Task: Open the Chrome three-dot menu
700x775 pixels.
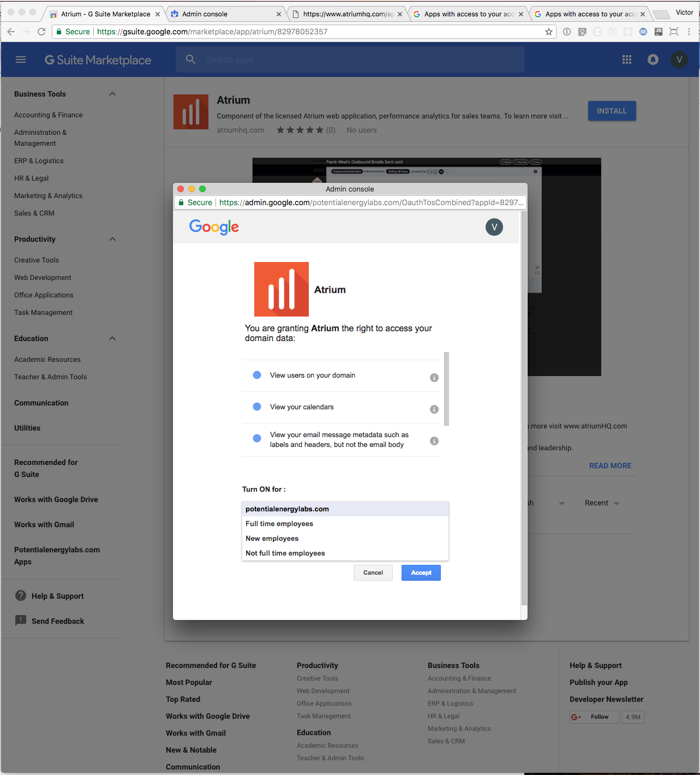Action: pos(689,32)
